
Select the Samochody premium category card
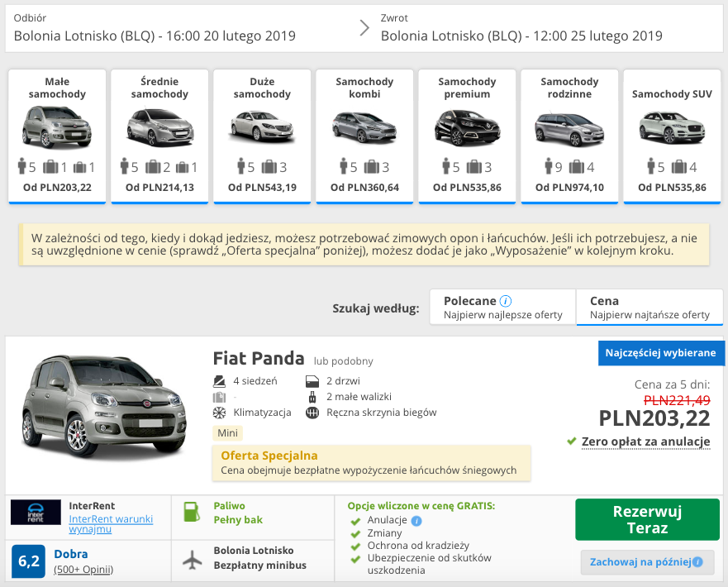[x=467, y=136]
